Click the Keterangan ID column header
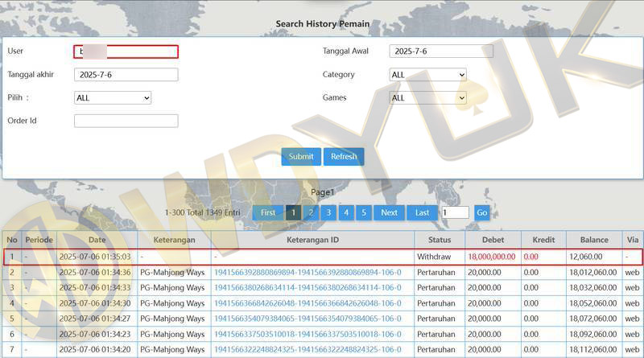This screenshot has height=358, width=644. [312, 240]
